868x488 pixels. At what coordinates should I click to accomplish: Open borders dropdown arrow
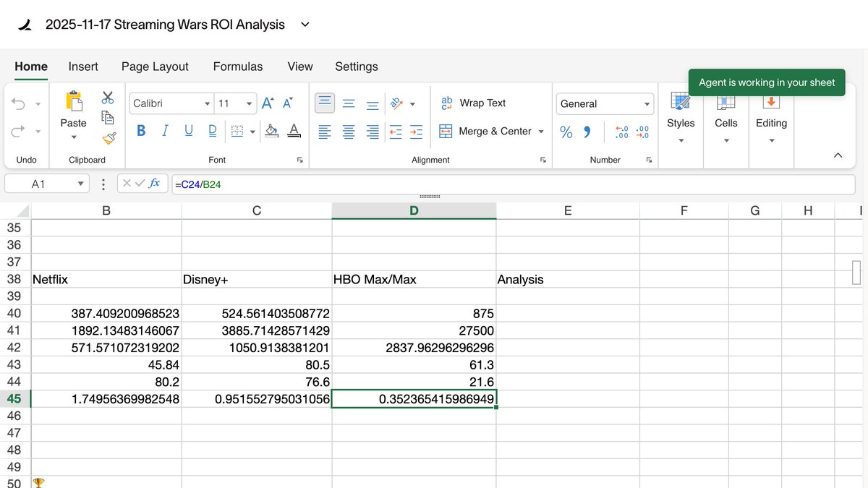(x=252, y=132)
